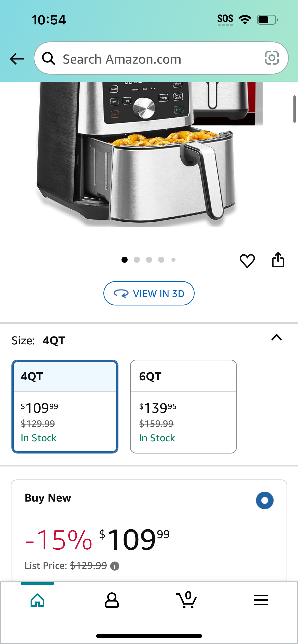Jump to second product image dot
298x644 pixels.
pyautogui.click(x=137, y=260)
